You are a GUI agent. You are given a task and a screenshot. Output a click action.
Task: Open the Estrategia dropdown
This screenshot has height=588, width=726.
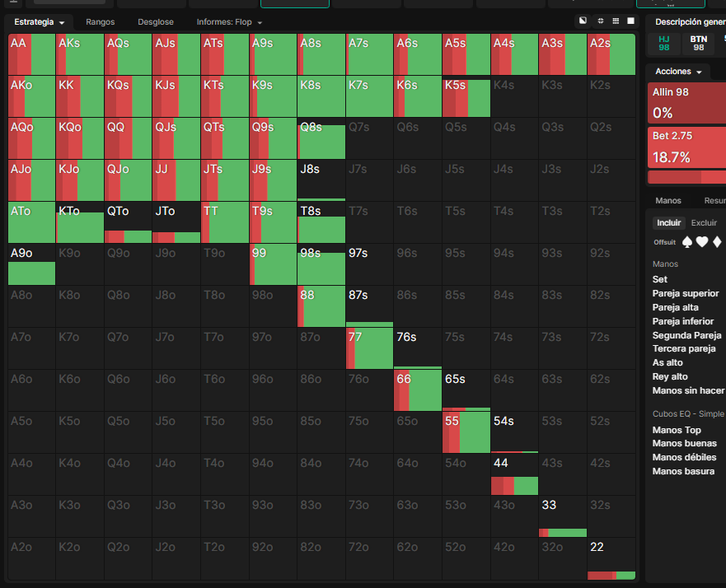point(39,22)
